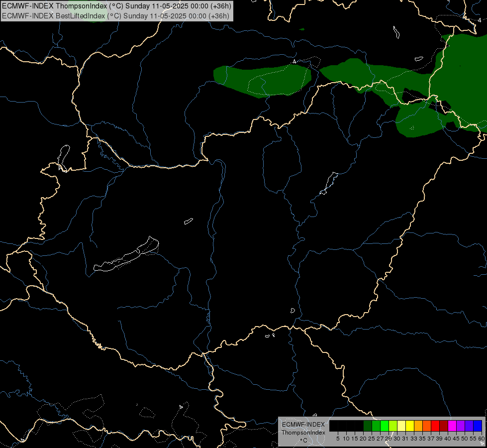
Task: Click the BestLiftedIndex header line at top
Action: point(115,16)
